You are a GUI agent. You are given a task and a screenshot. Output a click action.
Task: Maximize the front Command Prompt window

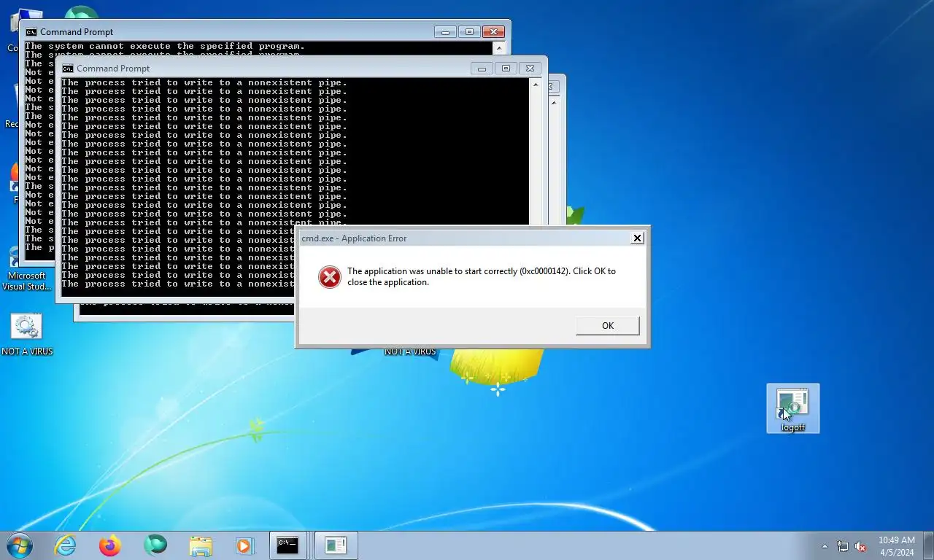506,68
